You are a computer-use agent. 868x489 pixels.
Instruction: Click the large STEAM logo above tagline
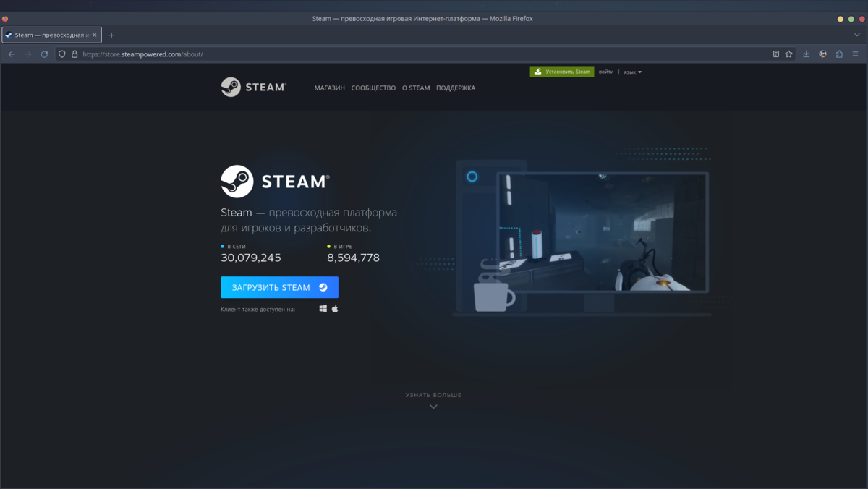pos(275,181)
